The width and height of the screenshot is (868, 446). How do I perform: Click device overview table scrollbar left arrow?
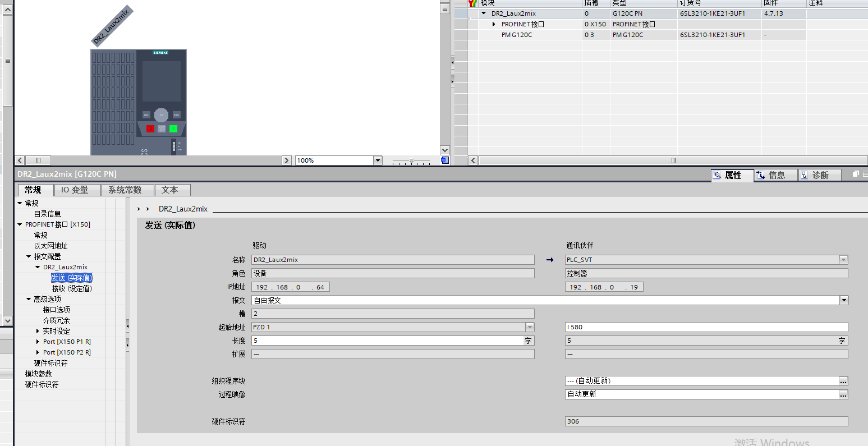click(474, 160)
